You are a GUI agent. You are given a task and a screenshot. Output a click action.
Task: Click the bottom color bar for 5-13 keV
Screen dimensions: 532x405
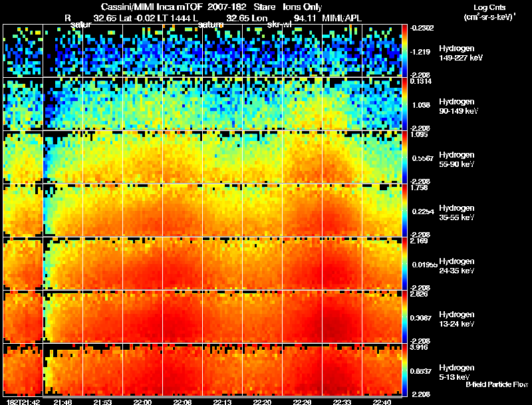(404, 370)
